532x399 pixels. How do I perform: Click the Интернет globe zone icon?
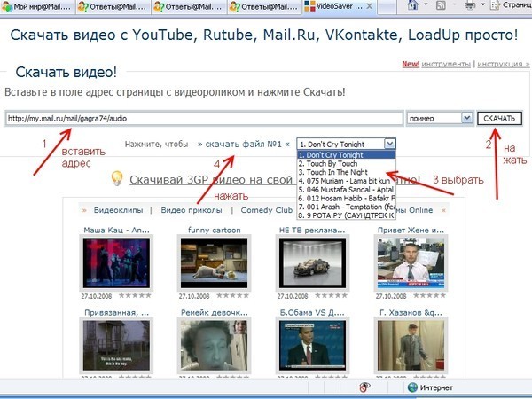(x=412, y=387)
